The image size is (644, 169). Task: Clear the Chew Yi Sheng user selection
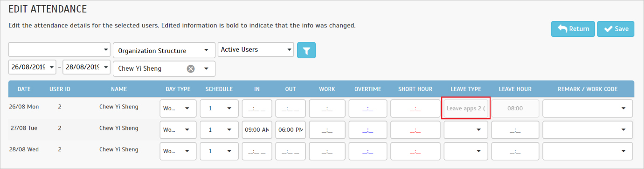(191, 68)
